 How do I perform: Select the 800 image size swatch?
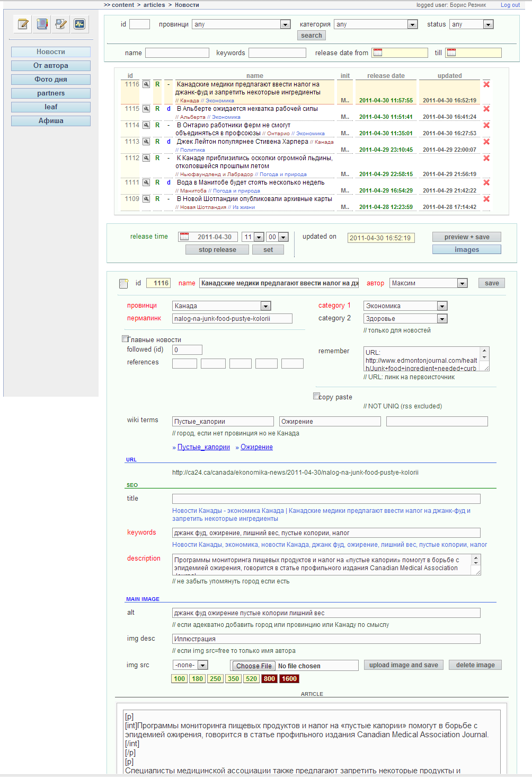(269, 679)
